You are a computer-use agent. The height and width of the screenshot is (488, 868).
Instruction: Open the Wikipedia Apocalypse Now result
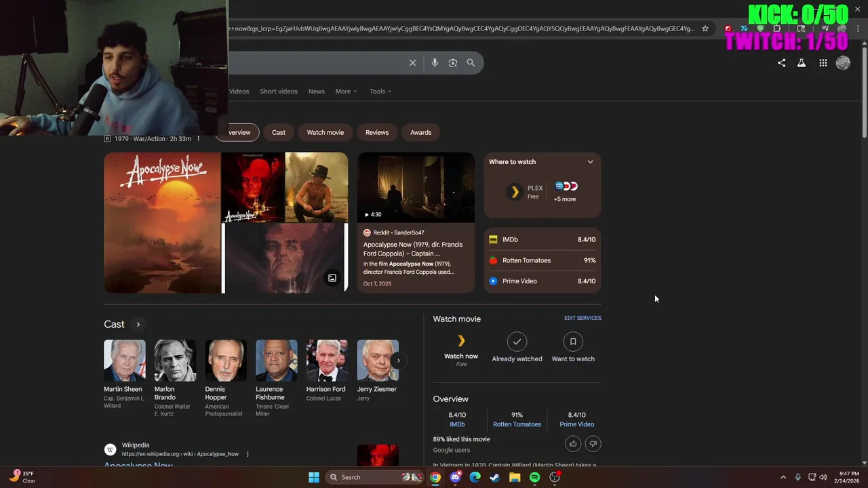coord(138,465)
